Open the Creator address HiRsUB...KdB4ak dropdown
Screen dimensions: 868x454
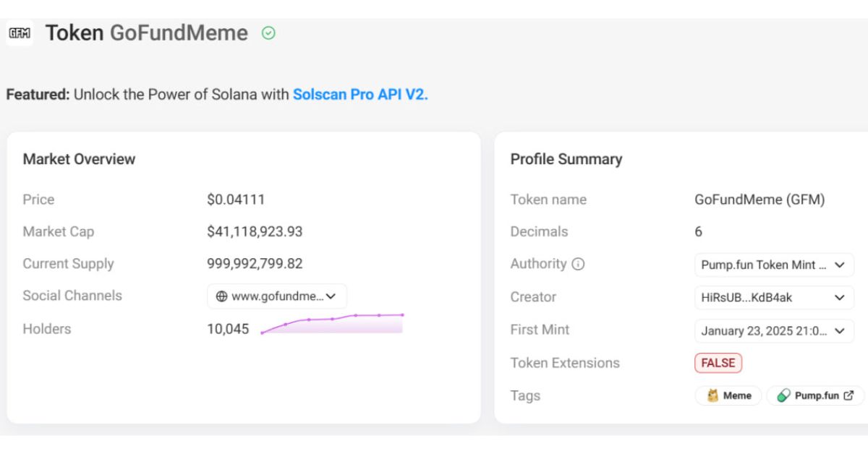tap(840, 297)
